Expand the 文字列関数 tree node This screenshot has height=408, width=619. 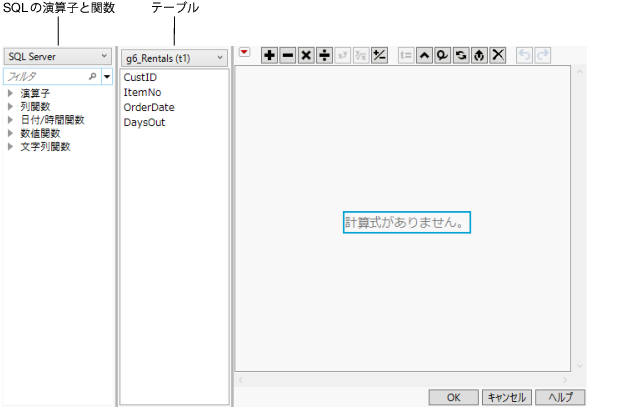11,147
